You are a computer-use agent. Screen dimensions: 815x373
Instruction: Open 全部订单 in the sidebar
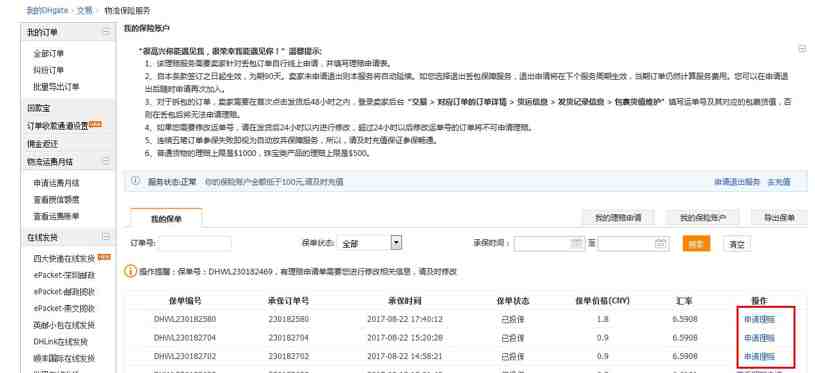(x=48, y=54)
